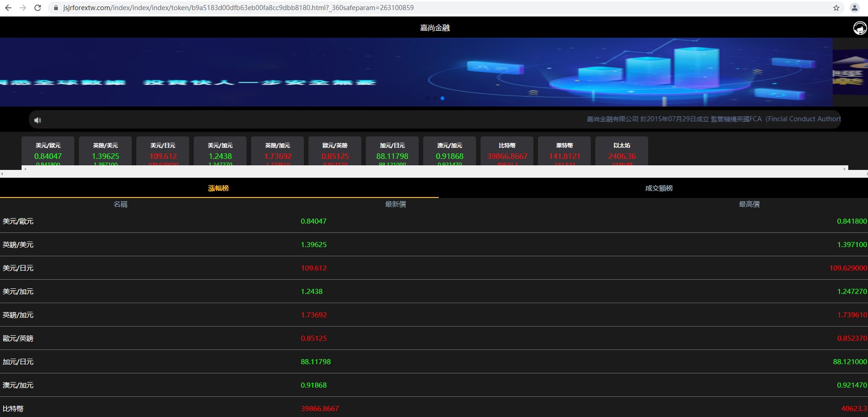The height and width of the screenshot is (417, 868).
Task: Open the browser profile avatar icon
Action: click(x=854, y=8)
